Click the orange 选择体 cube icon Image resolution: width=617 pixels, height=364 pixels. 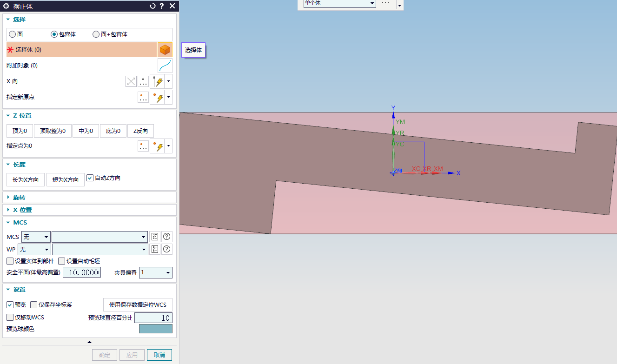click(165, 50)
